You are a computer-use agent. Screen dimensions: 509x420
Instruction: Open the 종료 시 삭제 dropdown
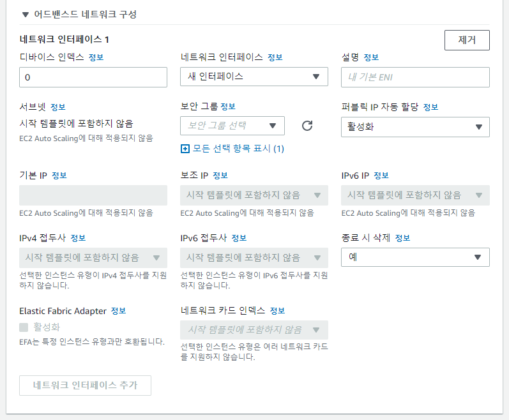(x=415, y=257)
